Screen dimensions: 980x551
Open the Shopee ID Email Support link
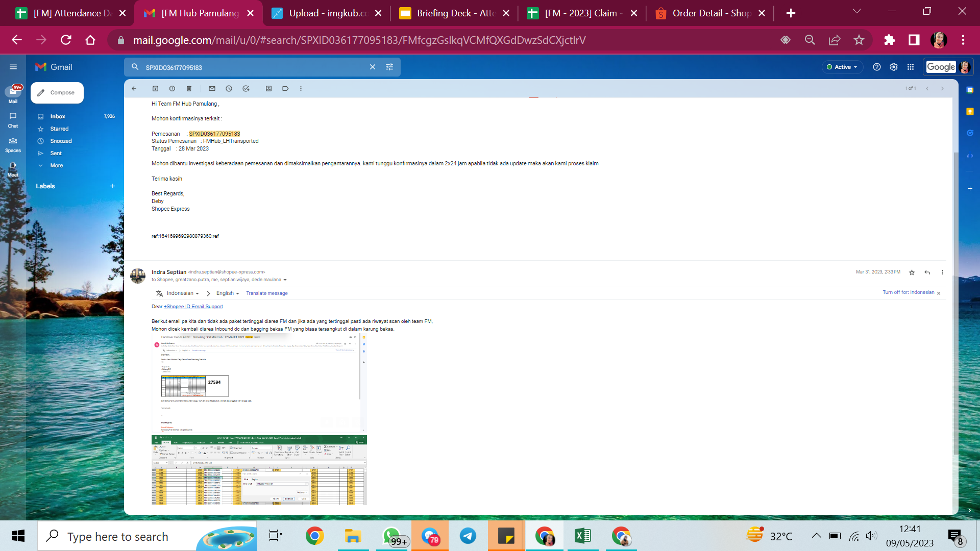coord(193,307)
